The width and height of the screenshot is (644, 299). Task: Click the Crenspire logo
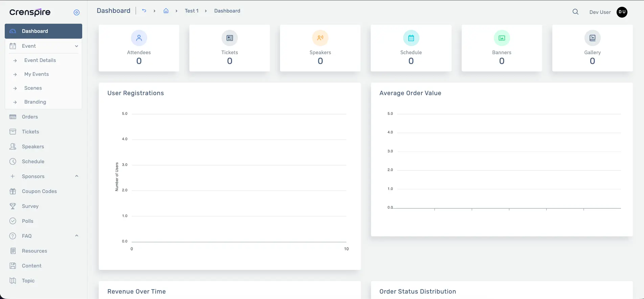coord(30,13)
